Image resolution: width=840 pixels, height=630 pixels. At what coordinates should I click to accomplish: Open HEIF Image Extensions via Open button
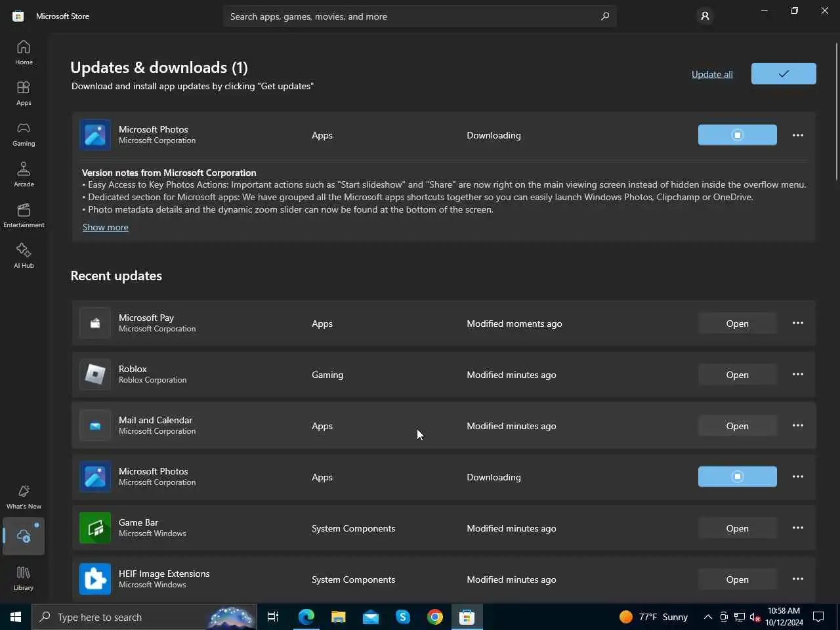click(738, 579)
